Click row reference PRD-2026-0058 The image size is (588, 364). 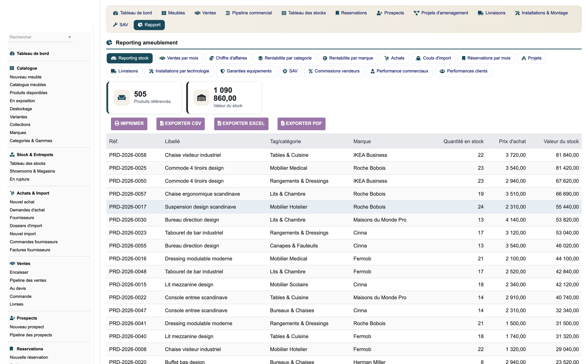(x=128, y=155)
